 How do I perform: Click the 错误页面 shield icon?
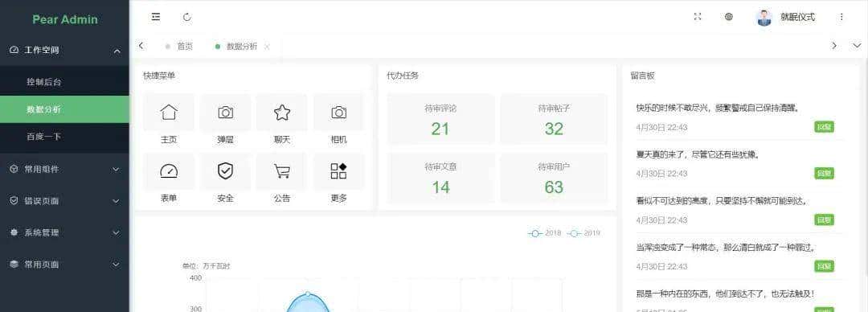pos(14,200)
